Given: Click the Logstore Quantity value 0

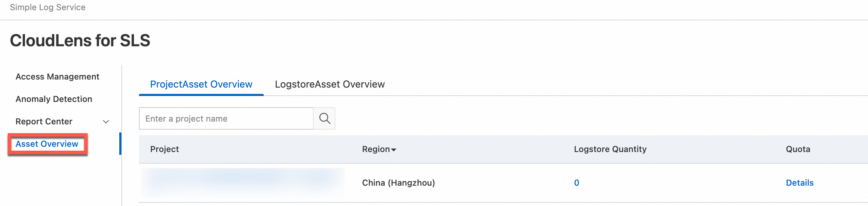Looking at the screenshot, I should tap(576, 183).
